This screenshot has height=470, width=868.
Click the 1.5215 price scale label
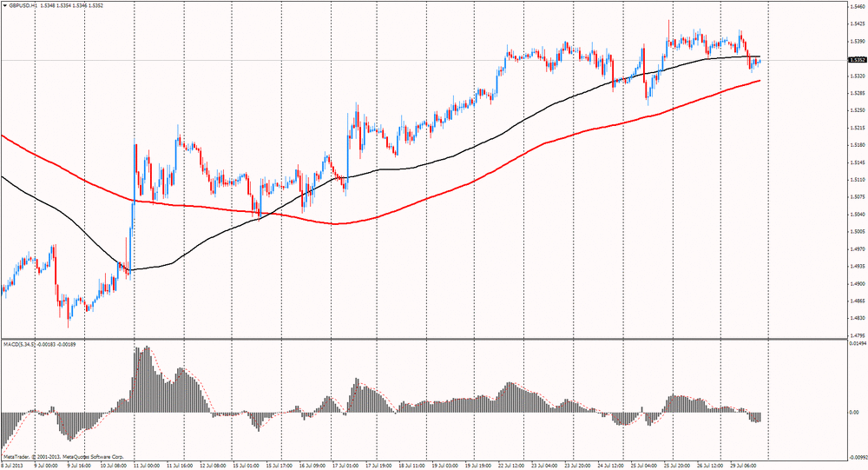pyautogui.click(x=857, y=128)
